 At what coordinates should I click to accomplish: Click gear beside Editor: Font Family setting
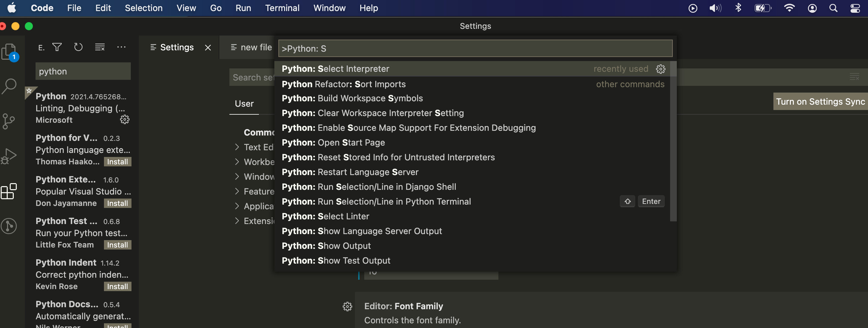click(x=347, y=306)
